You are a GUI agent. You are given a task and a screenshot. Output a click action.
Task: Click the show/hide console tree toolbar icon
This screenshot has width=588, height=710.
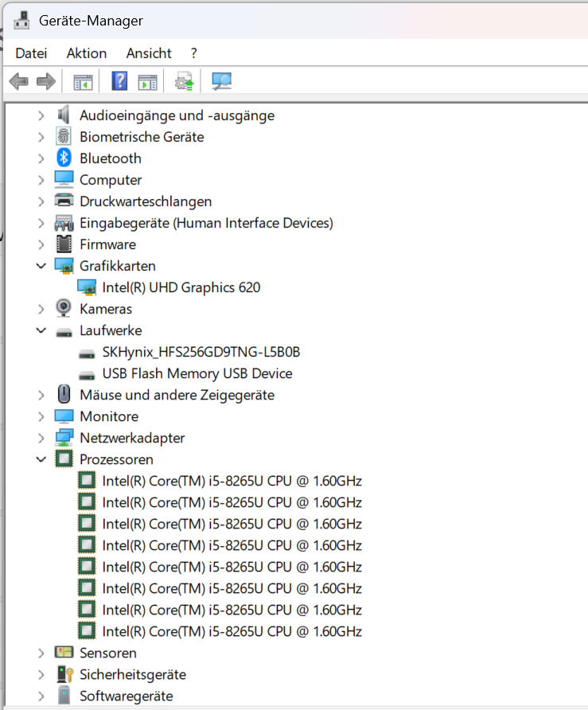coord(83,82)
